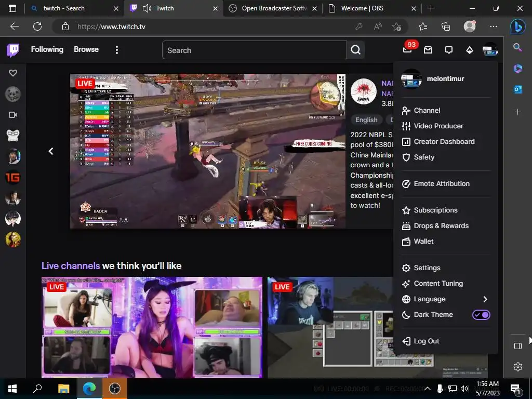Screen dimensions: 532x399
Task: Switch to the Welcome | OBS tab
Action: 372,8
